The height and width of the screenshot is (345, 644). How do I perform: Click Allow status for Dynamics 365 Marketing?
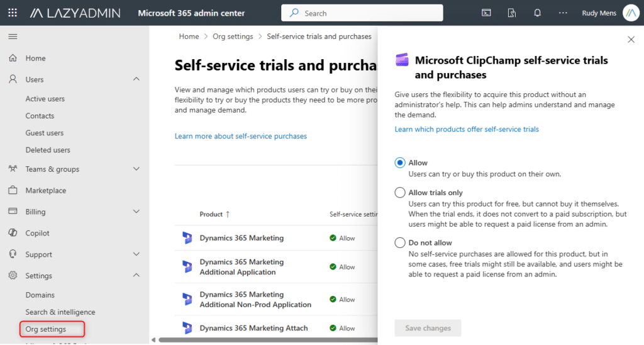342,238
